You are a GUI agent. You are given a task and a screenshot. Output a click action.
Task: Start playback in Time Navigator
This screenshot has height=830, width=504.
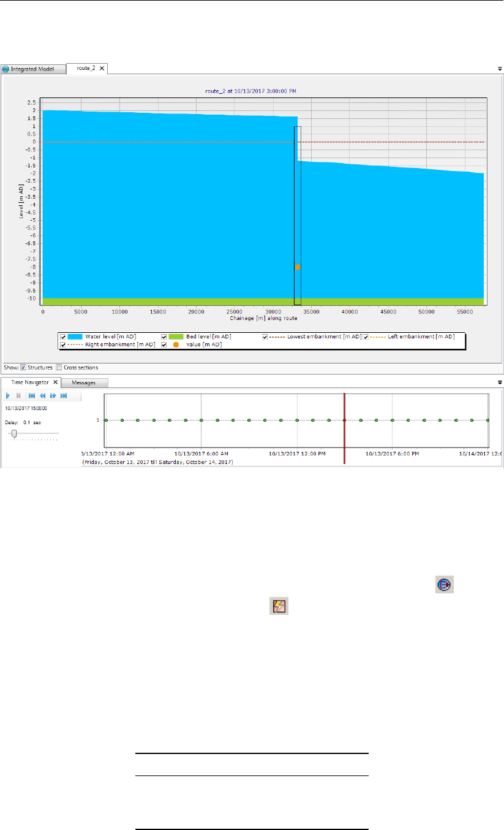(x=8, y=396)
